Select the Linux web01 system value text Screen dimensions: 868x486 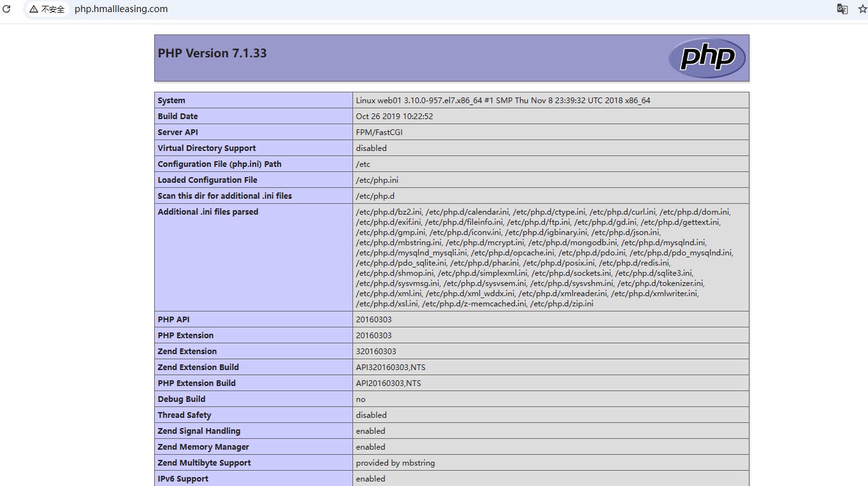coord(503,101)
